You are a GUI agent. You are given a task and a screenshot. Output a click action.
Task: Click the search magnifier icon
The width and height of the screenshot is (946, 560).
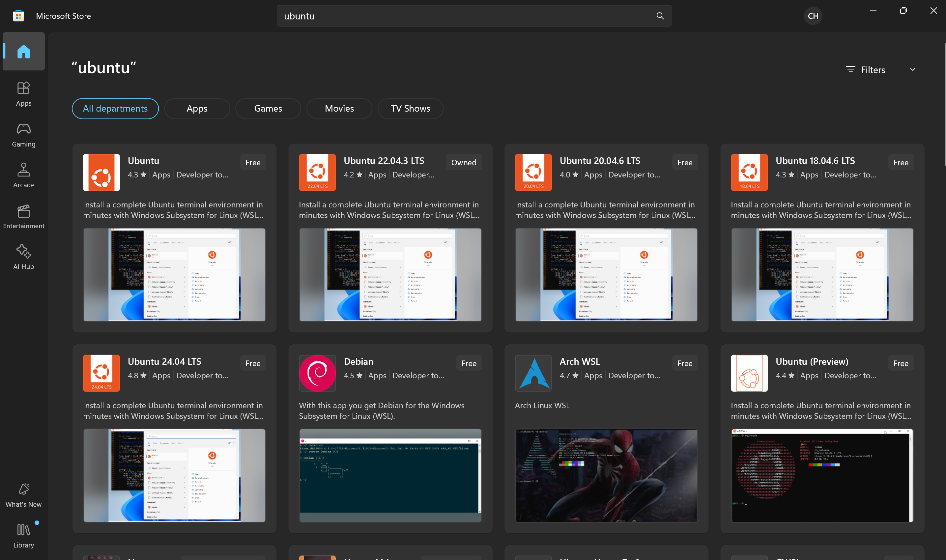click(660, 16)
